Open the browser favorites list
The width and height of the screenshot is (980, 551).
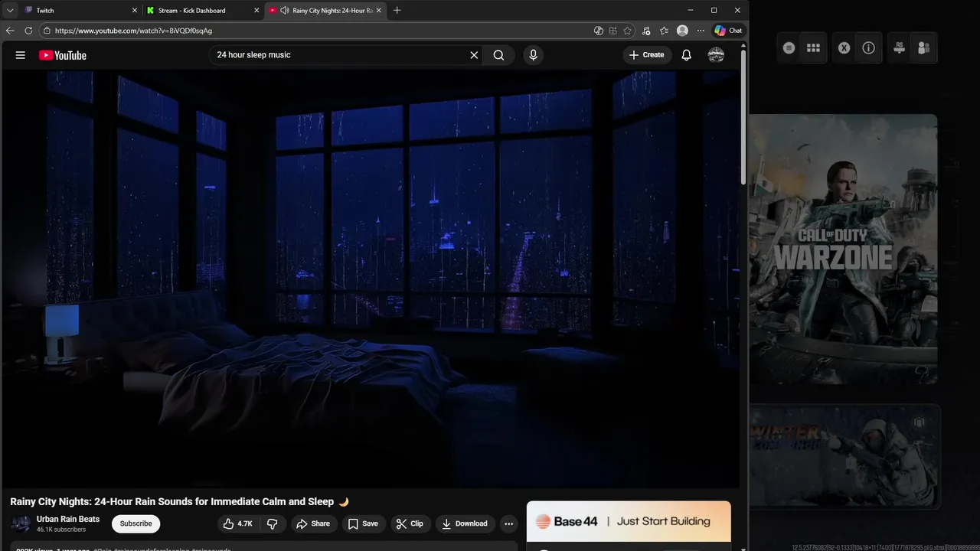click(664, 31)
